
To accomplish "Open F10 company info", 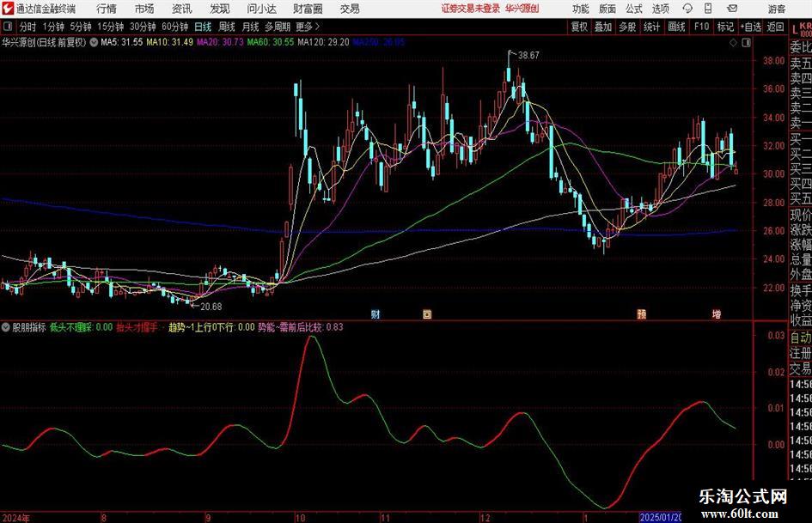I will (702, 27).
